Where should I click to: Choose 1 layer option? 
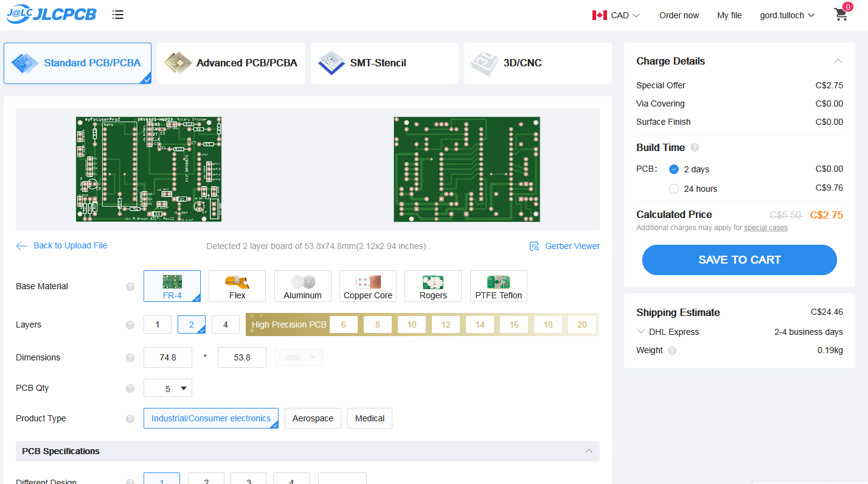pyautogui.click(x=158, y=324)
